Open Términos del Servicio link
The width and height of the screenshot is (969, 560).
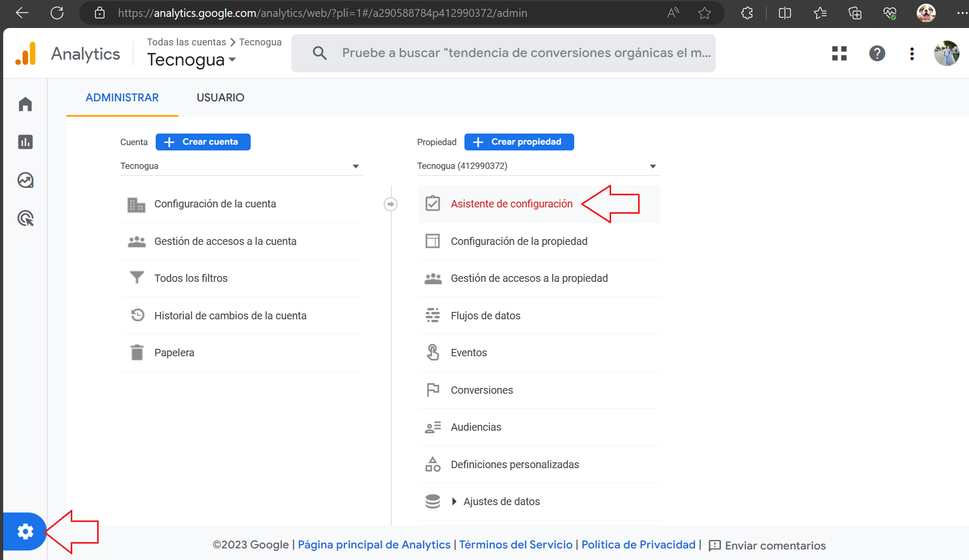(x=516, y=545)
